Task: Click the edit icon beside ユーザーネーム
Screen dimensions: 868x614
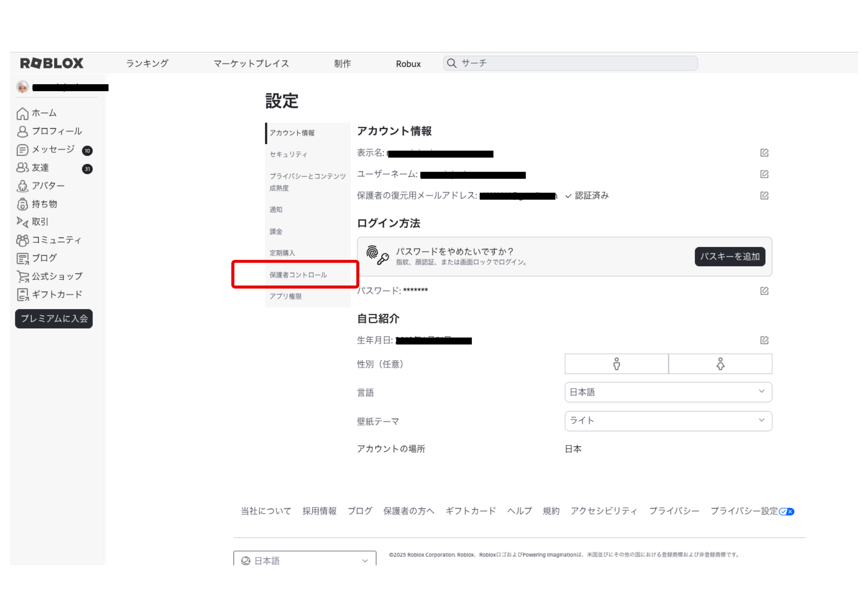Action: (x=764, y=174)
